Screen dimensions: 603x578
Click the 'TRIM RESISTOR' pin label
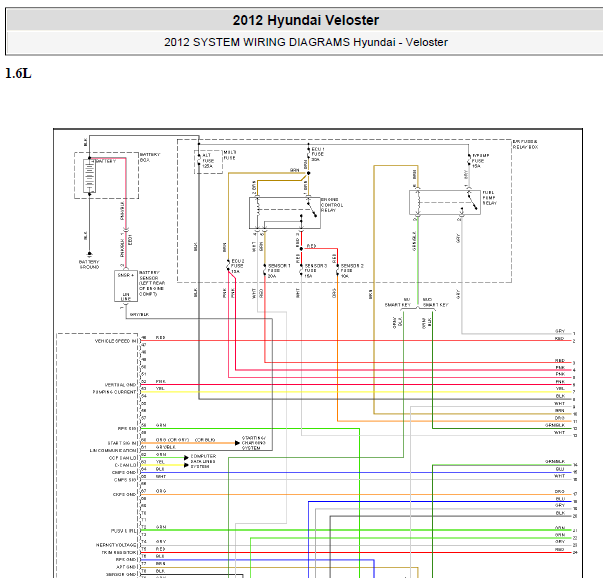(119, 553)
